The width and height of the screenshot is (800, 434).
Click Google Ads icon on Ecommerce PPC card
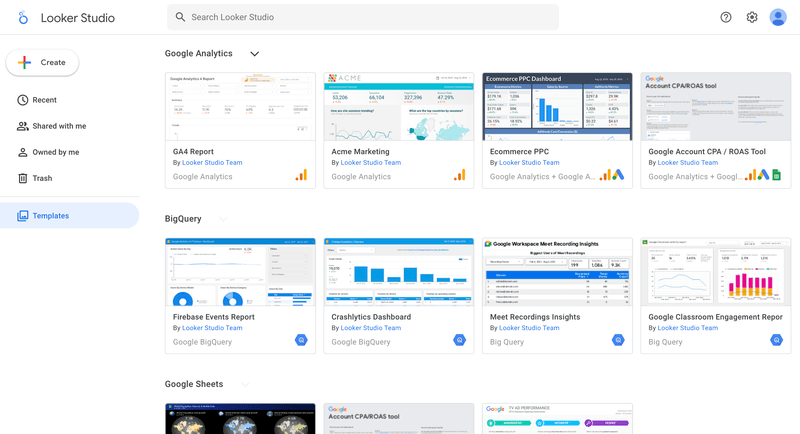[x=618, y=175]
